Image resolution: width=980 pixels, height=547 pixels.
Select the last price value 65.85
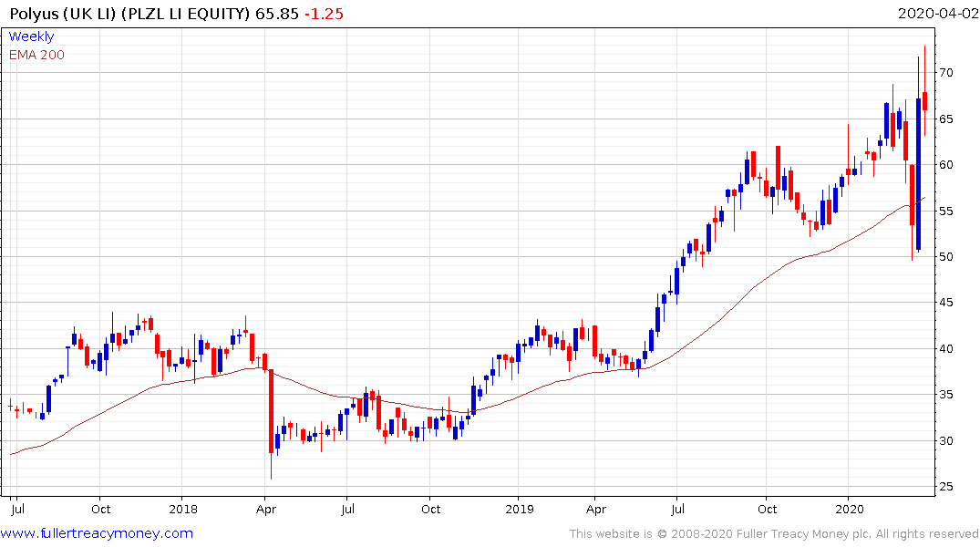[277, 14]
